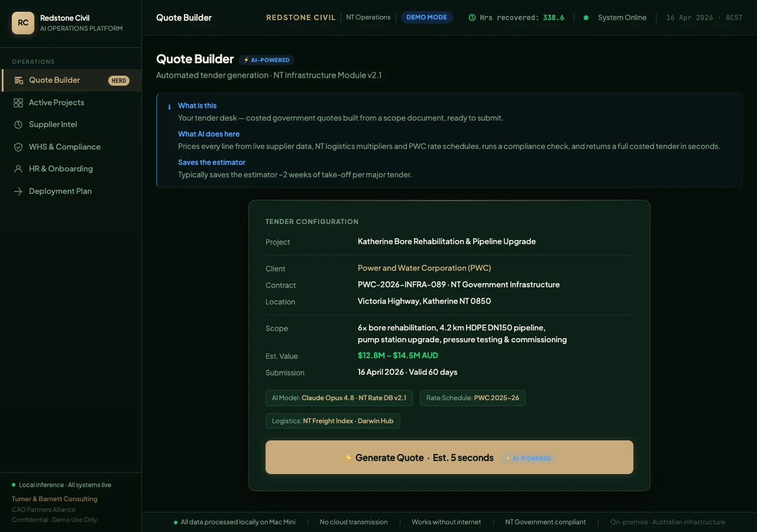Click contract number PWC-2026-INFRA-089
This screenshot has height=532, width=757.
[402, 285]
